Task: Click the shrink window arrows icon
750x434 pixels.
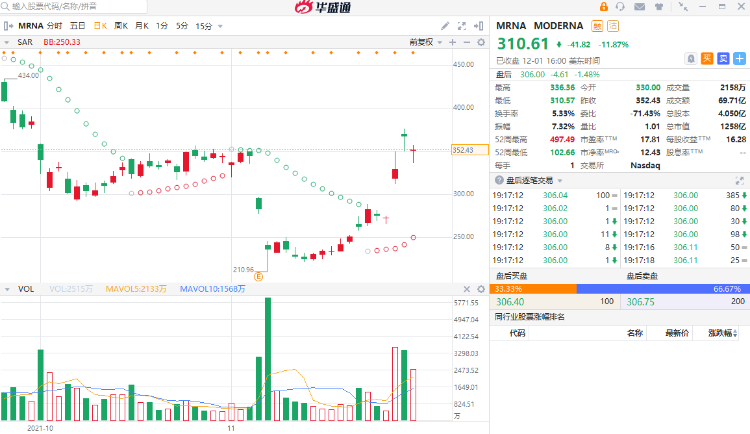Action: point(683,7)
